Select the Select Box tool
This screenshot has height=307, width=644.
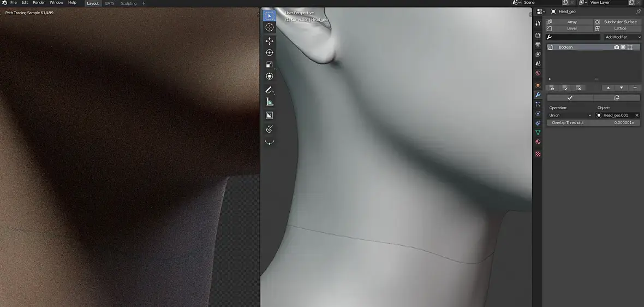pos(269,16)
